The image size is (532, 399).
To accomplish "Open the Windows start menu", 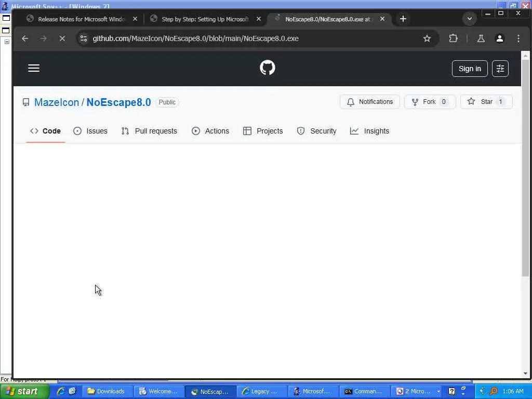I will [24, 392].
